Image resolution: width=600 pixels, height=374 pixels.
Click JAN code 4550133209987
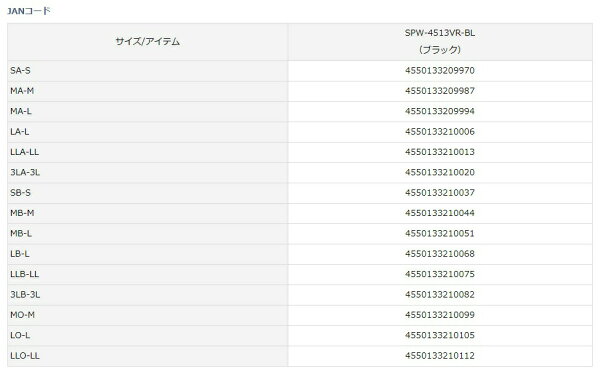pyautogui.click(x=440, y=91)
